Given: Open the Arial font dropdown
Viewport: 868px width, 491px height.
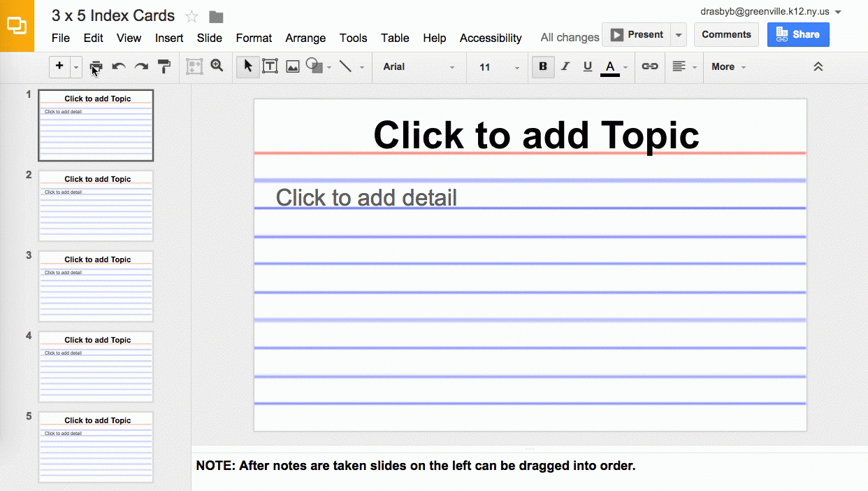Looking at the screenshot, I should (419, 67).
